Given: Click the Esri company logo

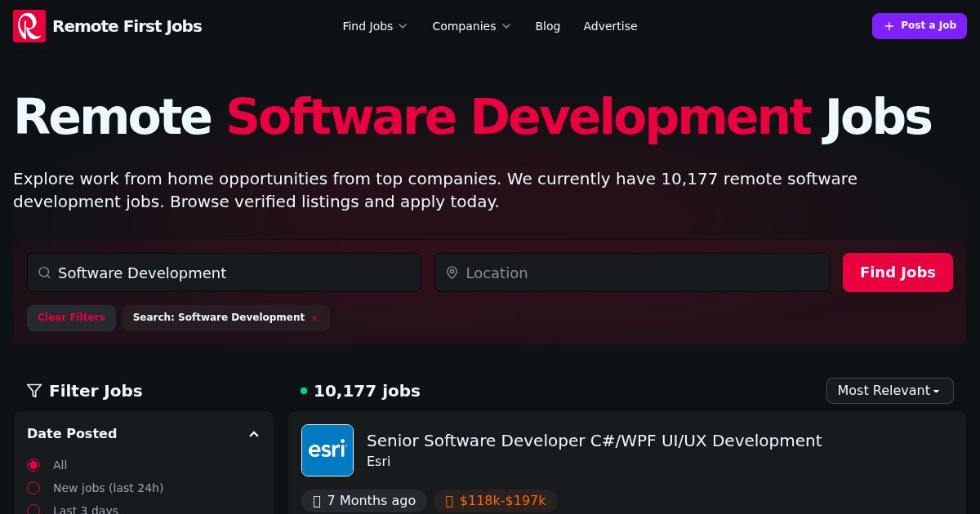Looking at the screenshot, I should pyautogui.click(x=327, y=450).
